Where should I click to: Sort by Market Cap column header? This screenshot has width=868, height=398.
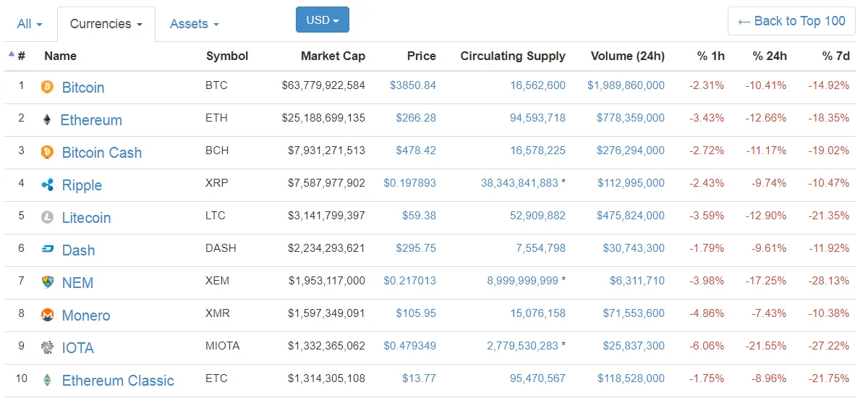333,56
